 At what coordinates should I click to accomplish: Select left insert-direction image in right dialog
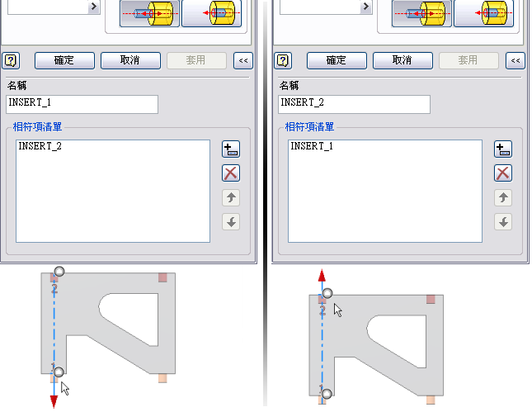(421, 13)
